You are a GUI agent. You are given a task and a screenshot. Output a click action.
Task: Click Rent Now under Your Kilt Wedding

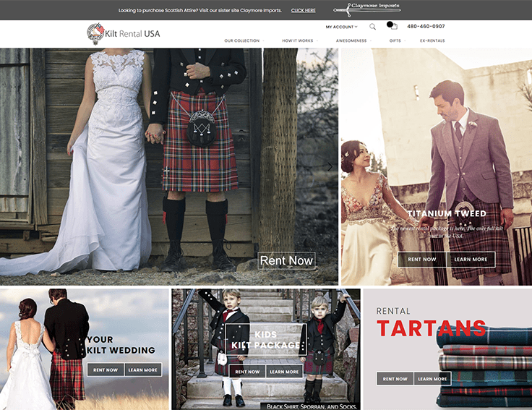(106, 370)
